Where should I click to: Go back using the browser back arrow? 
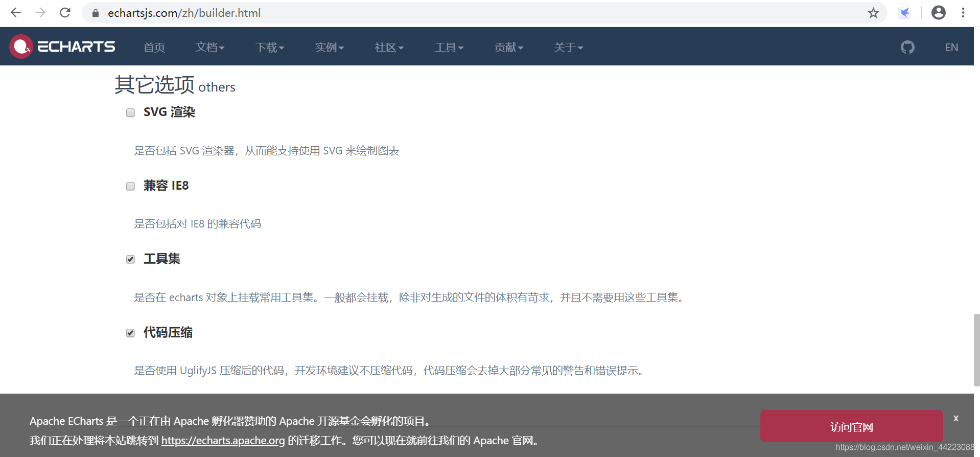pos(16,13)
